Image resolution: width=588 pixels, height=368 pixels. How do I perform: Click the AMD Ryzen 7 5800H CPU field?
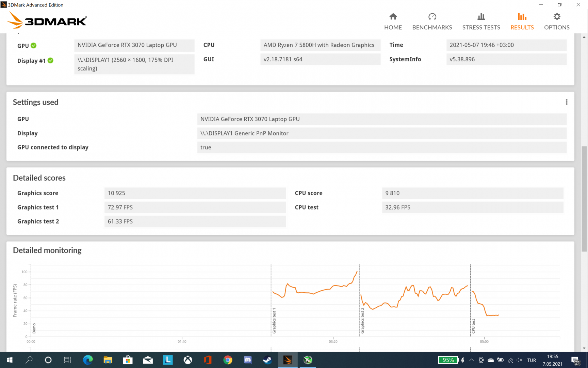(x=320, y=45)
